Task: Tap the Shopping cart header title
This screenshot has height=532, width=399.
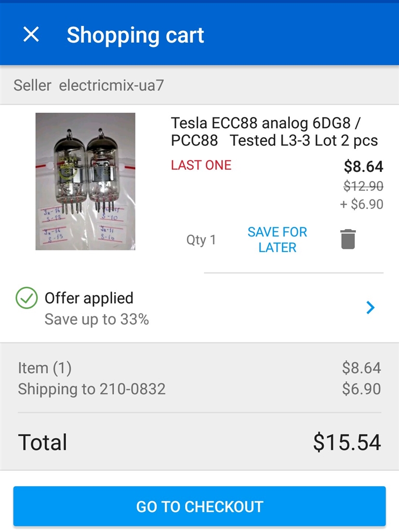Action: coord(135,35)
